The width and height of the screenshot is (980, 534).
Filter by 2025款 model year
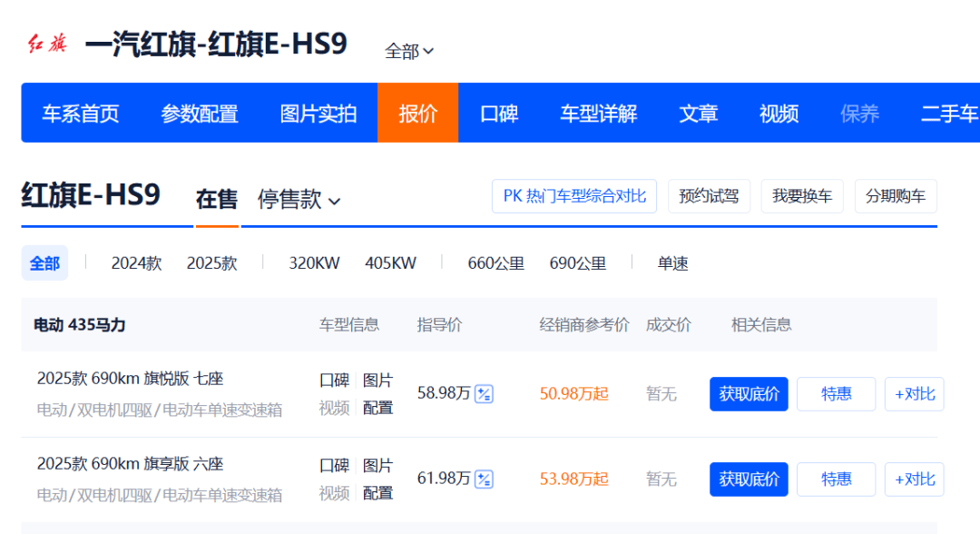tap(211, 263)
